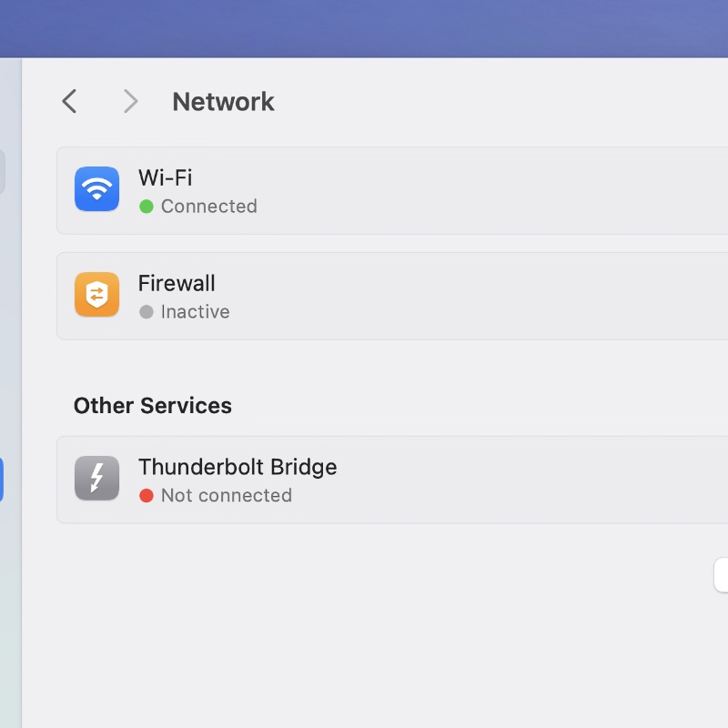This screenshot has width=728, height=728.
Task: Click the purple desktop wallpaper above the window
Action: click(364, 27)
